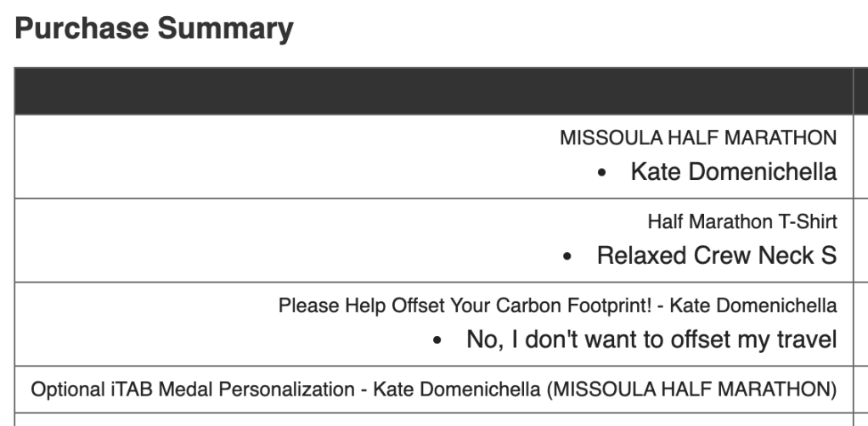Click the Purchase Summary heading
The image size is (868, 426).
pos(155,30)
